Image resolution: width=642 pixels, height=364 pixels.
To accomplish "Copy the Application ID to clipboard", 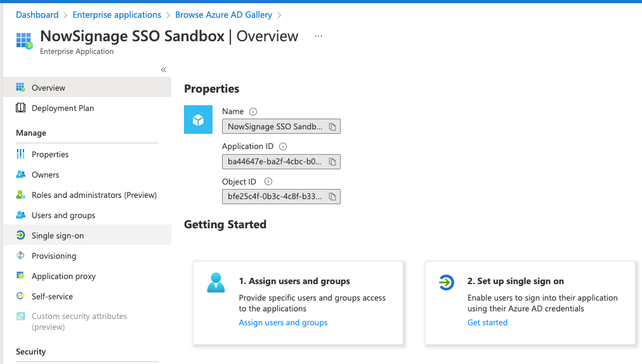I will [x=332, y=162].
